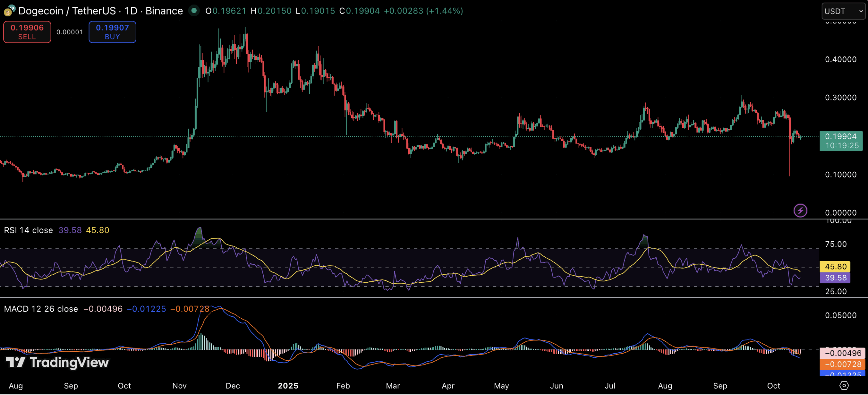Click the -0.00496 MACD histogram value tag
This screenshot has height=395, width=868.
843,353
